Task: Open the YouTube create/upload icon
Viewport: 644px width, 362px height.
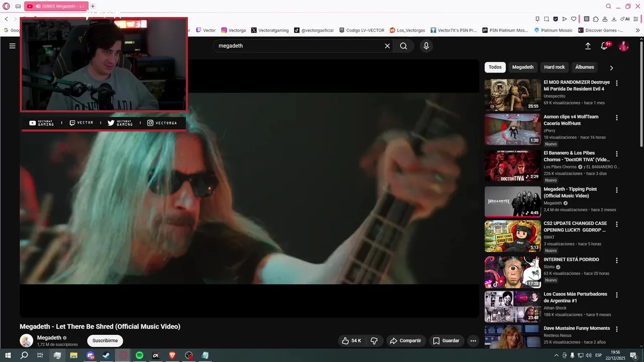Action: pos(588,46)
